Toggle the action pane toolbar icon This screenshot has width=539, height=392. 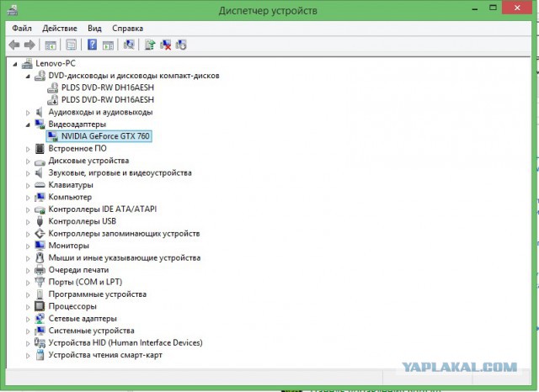[108, 45]
